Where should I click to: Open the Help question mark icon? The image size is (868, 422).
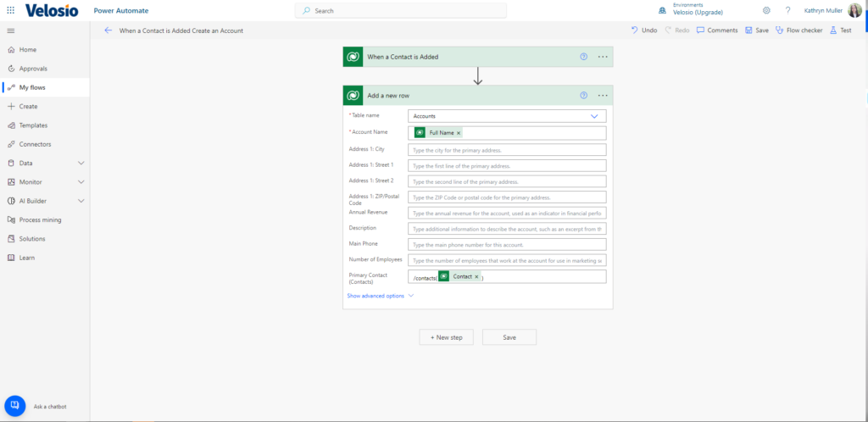point(787,10)
